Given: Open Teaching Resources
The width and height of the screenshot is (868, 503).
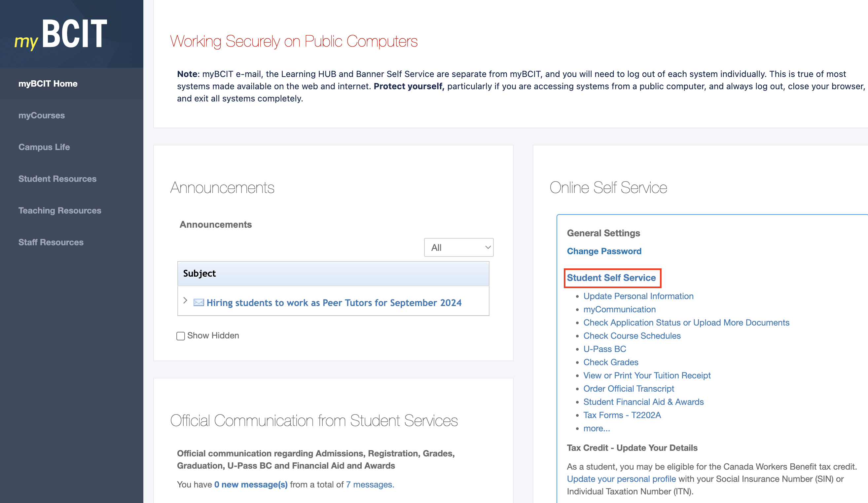Looking at the screenshot, I should (59, 211).
